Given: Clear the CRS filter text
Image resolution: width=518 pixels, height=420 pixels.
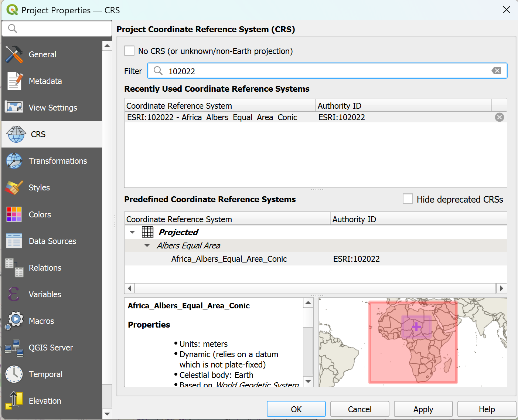Looking at the screenshot, I should coord(496,71).
